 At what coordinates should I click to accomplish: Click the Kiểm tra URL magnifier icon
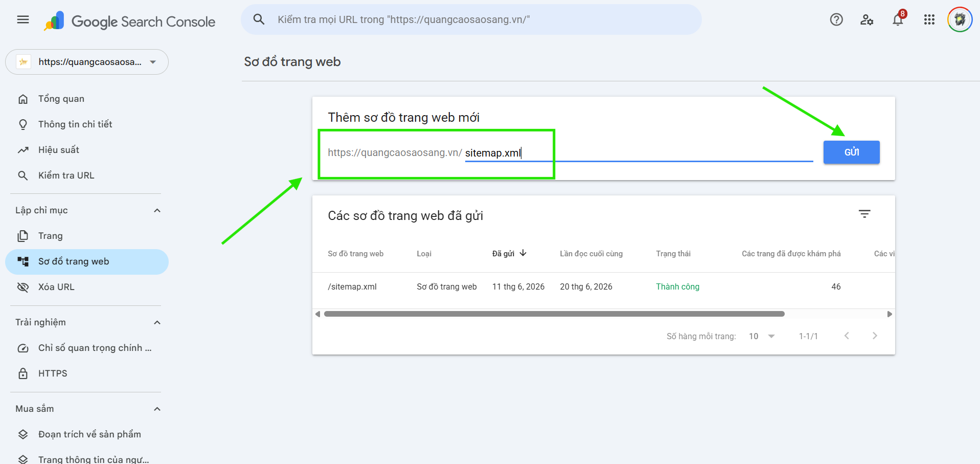(x=23, y=175)
